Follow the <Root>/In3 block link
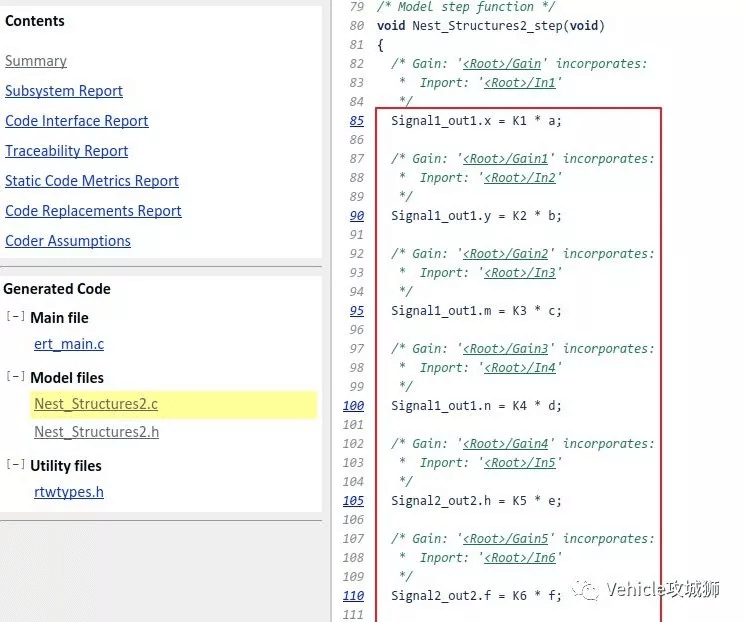The height and width of the screenshot is (622, 744). click(520, 272)
